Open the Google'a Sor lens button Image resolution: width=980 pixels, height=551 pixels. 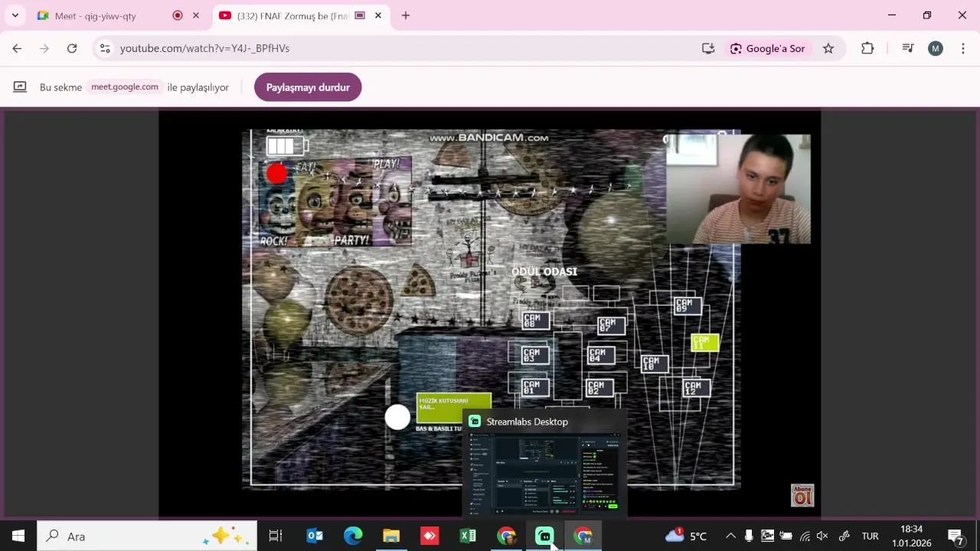coord(767,48)
